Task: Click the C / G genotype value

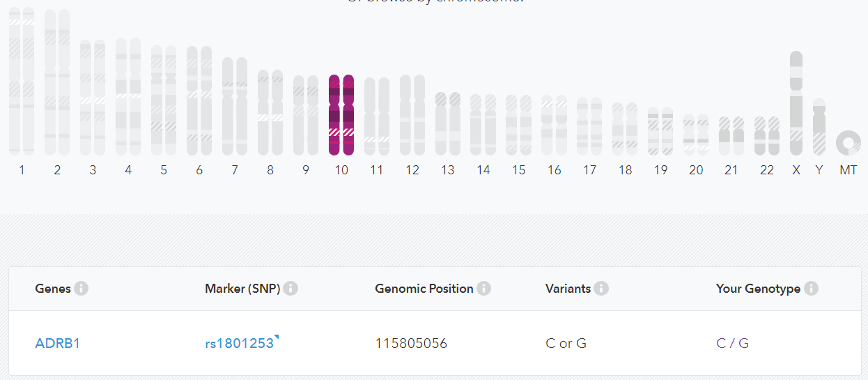Action: pos(732,343)
